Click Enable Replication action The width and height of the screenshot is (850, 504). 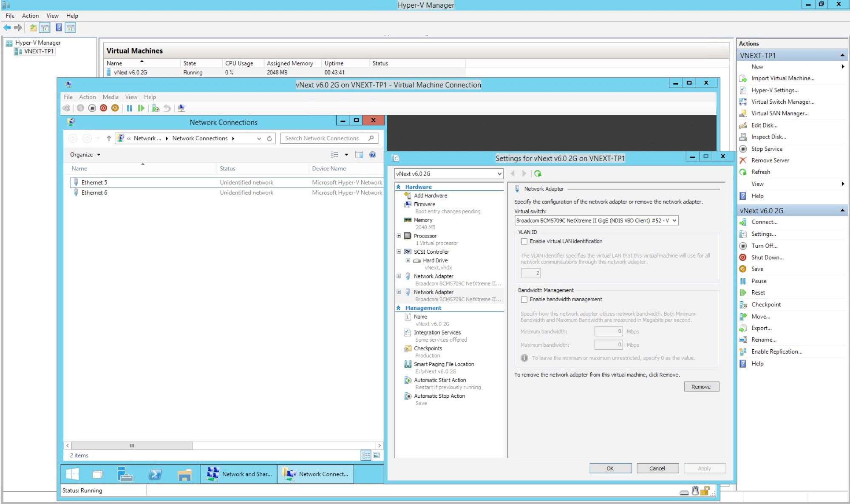click(776, 351)
